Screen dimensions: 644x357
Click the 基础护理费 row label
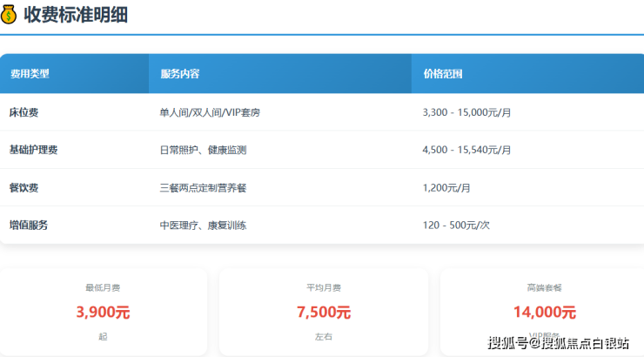33,150
